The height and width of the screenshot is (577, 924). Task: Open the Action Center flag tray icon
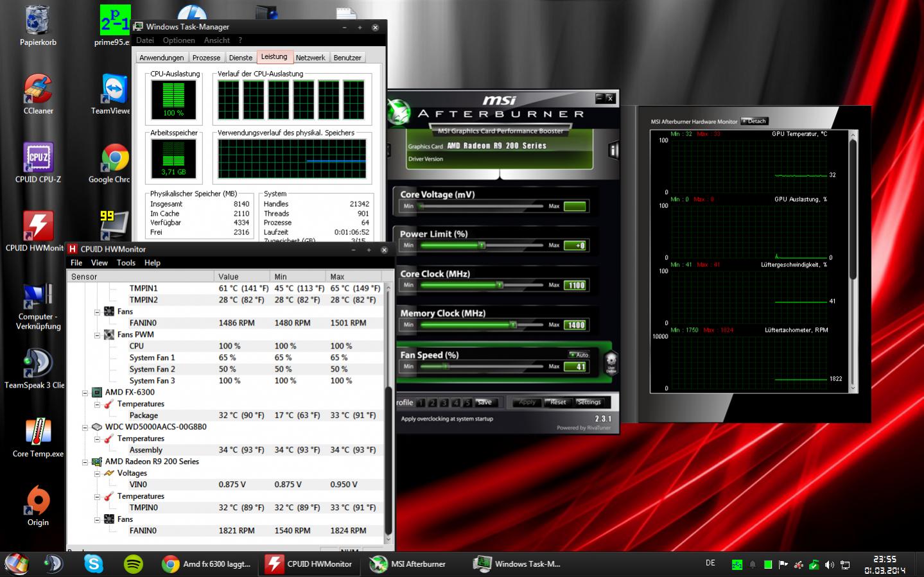783,565
